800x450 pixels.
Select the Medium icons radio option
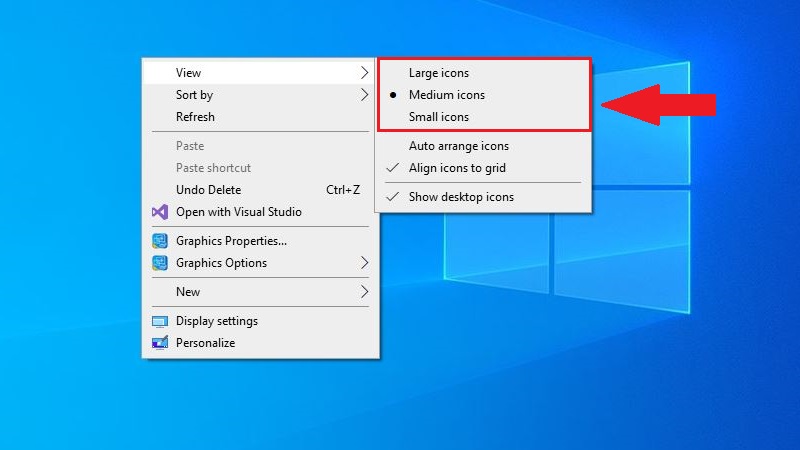(446, 95)
